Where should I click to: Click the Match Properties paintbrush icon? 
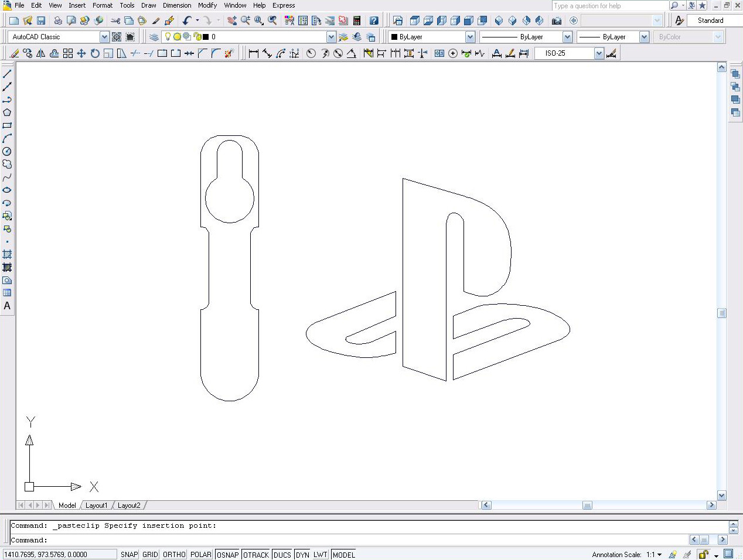pyautogui.click(x=156, y=21)
